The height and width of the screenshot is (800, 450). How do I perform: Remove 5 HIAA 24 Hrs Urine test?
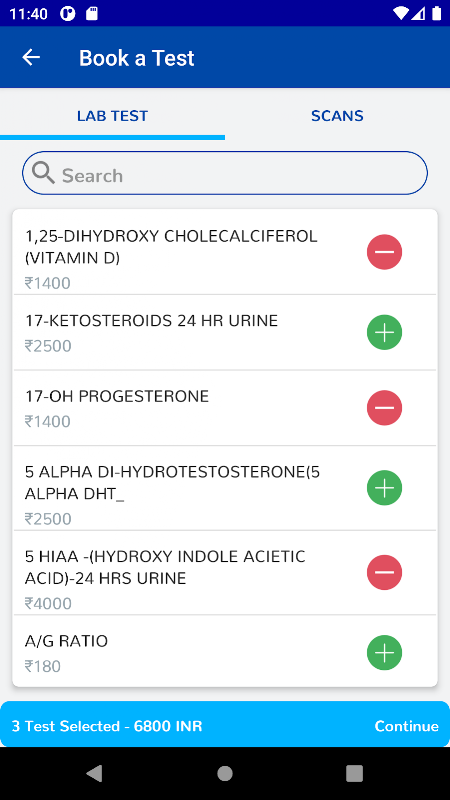tap(384, 572)
